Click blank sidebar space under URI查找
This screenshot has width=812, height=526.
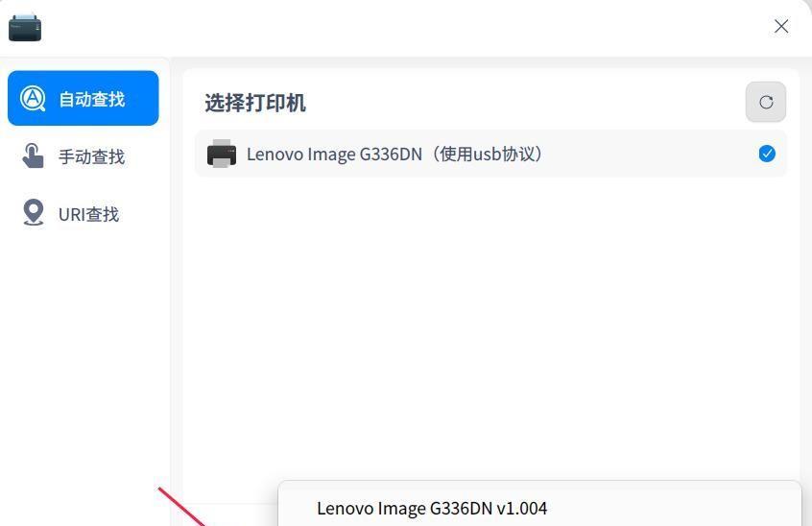[x=84, y=363]
